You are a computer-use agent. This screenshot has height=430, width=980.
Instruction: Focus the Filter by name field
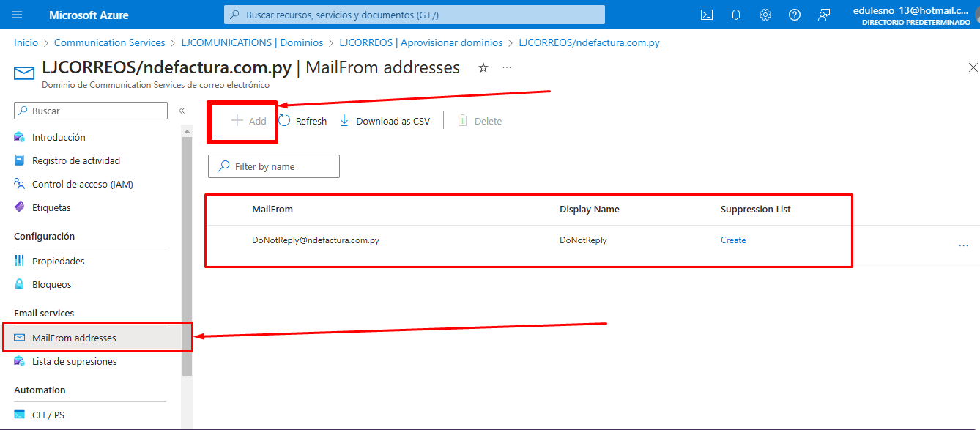click(274, 166)
